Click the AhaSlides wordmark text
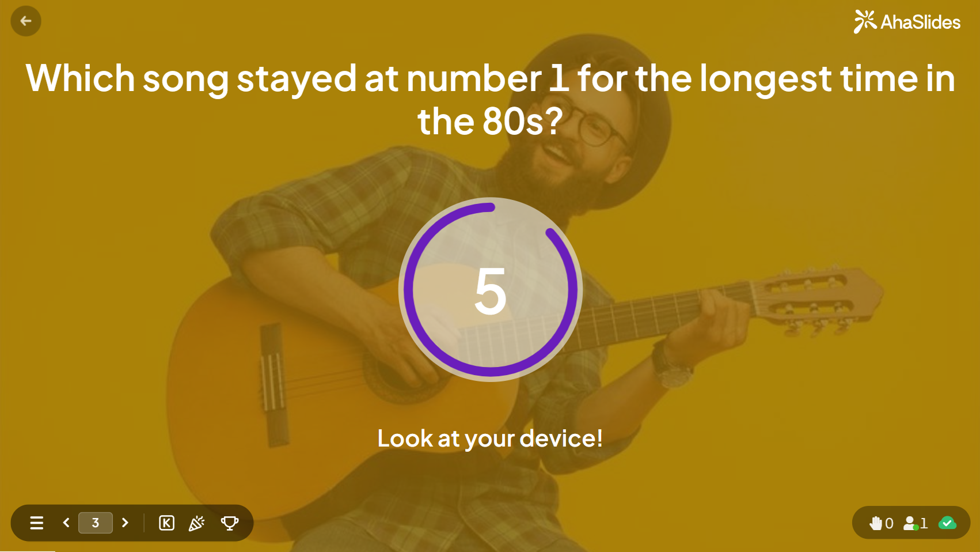The image size is (980, 552). 920,22
